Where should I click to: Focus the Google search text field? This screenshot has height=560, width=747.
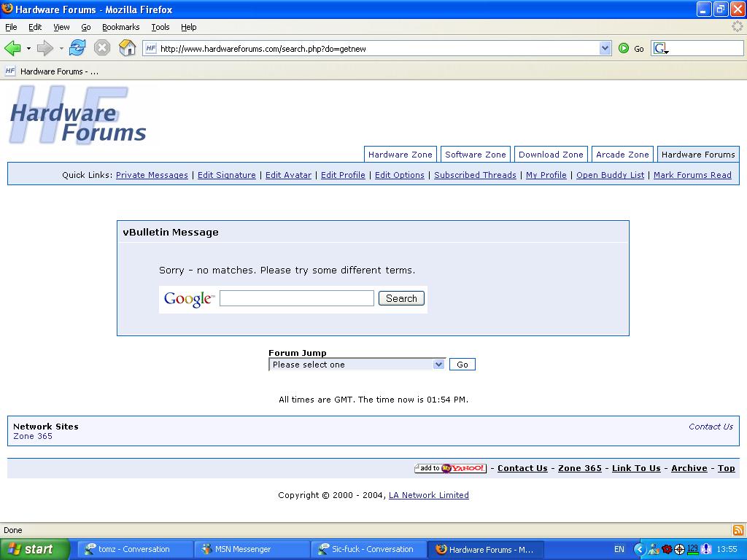[297, 298]
